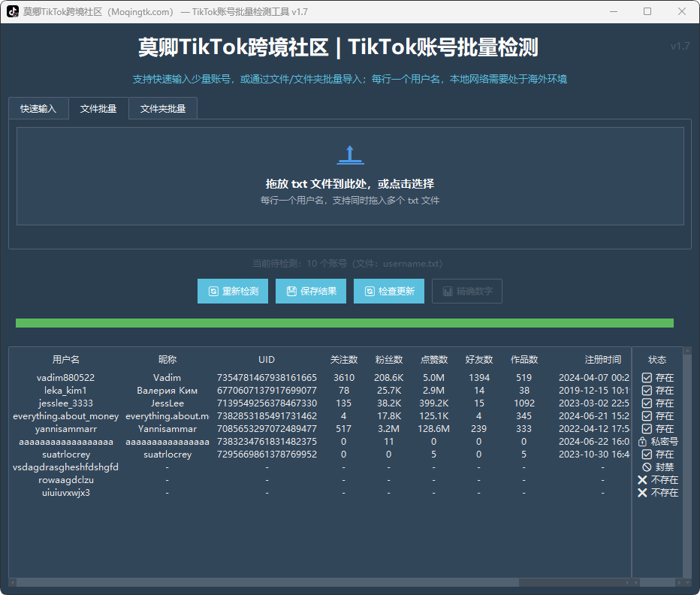Screen dimensions: 700x595
Task: Minimize the detection tool window
Action: coord(614,11)
